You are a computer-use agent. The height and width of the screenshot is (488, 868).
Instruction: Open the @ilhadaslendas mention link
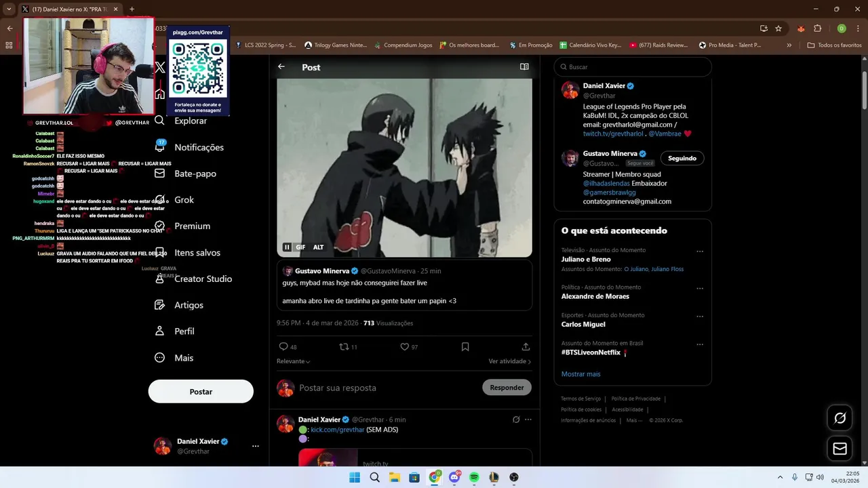coord(606,183)
